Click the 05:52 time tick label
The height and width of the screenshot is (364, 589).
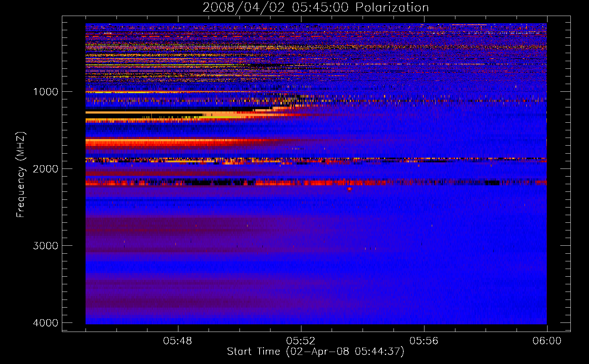pyautogui.click(x=301, y=341)
